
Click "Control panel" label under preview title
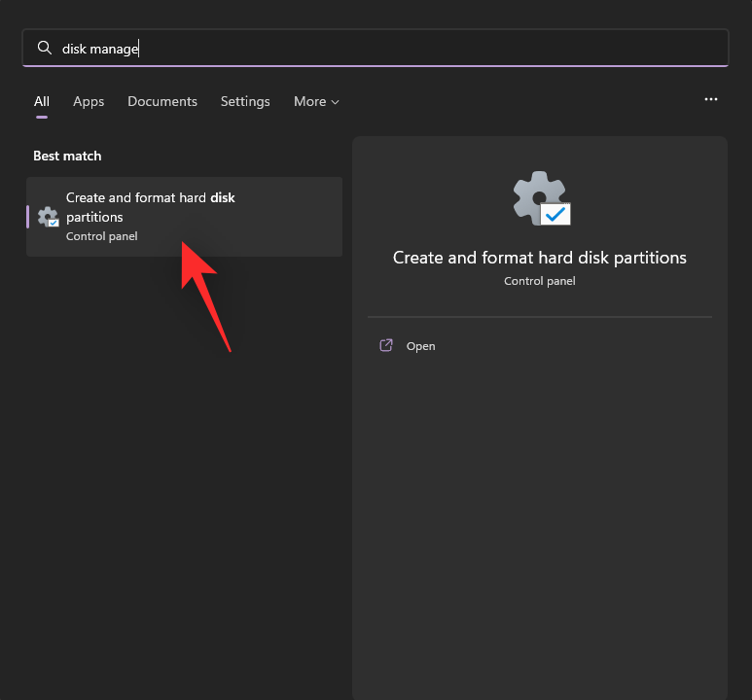click(540, 281)
